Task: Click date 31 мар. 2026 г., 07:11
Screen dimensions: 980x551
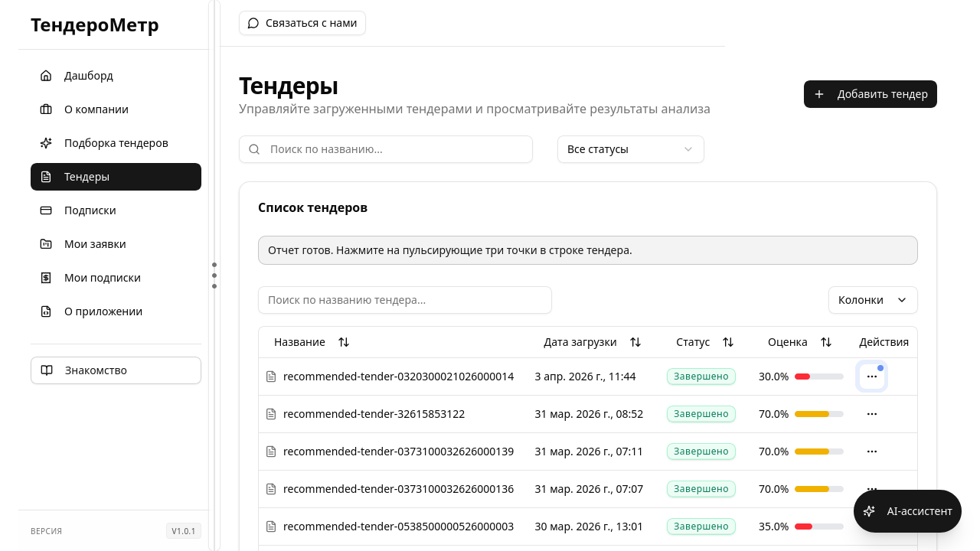Action: [589, 452]
